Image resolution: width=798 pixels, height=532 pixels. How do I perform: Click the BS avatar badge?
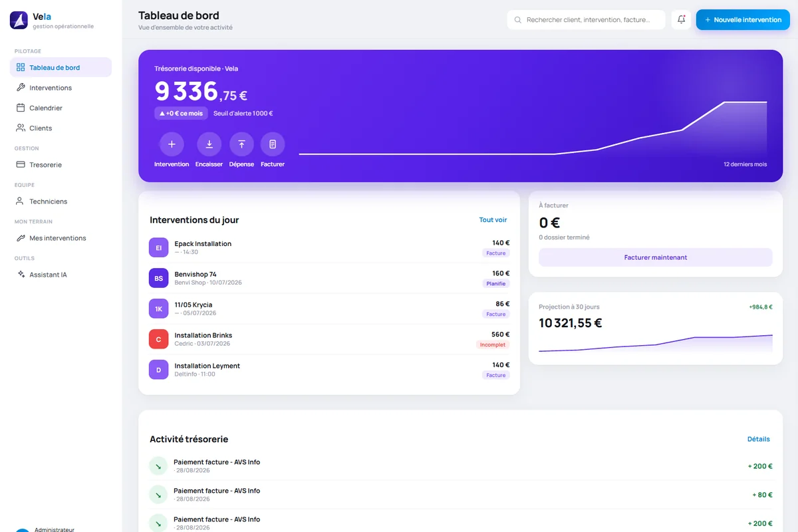(158, 278)
